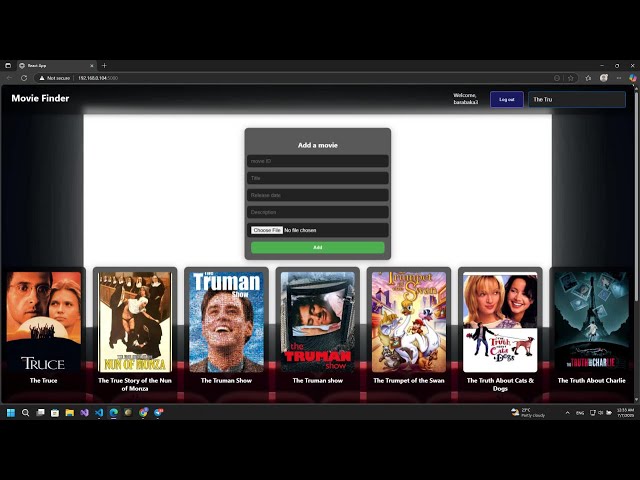Viewport: 640px width, 480px height.
Task: Open The Trumpet of the Swan poster
Action: point(409,322)
